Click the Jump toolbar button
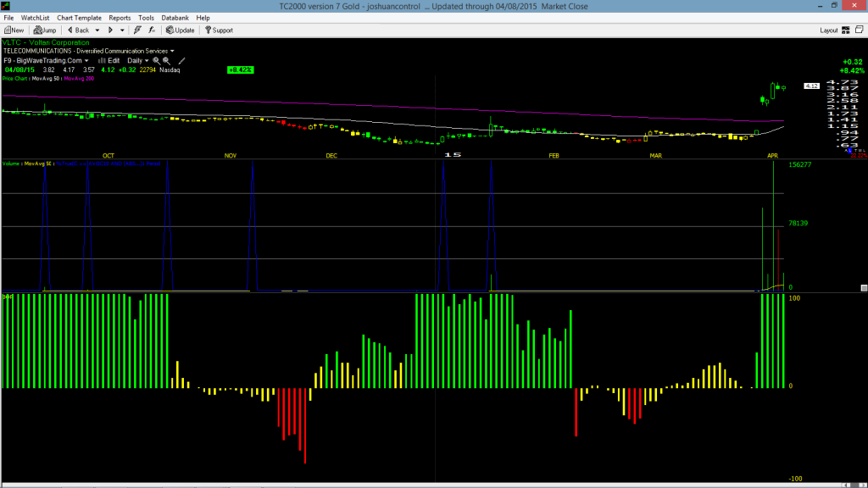The width and height of the screenshot is (868, 488). click(x=45, y=30)
